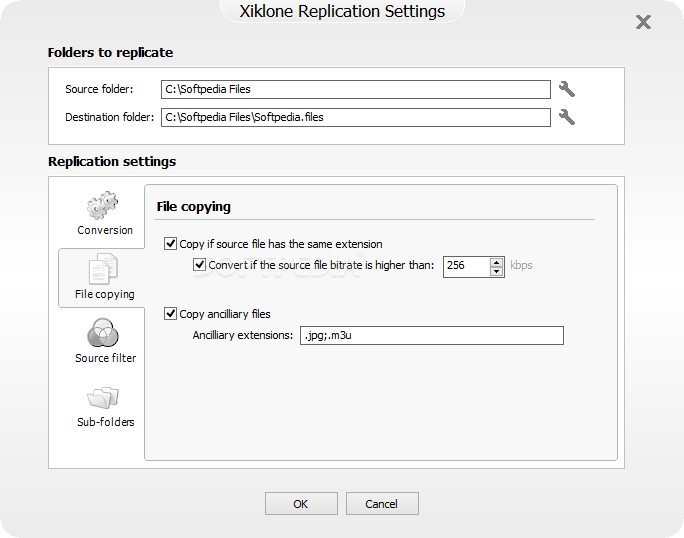Click the 256 kbps bitrate field
The height and width of the screenshot is (538, 684).
[466, 267]
